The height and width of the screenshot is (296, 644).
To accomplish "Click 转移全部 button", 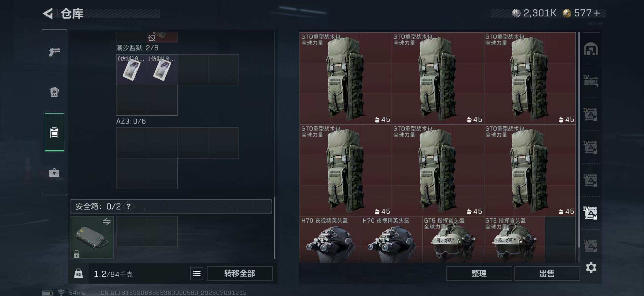I will (239, 273).
